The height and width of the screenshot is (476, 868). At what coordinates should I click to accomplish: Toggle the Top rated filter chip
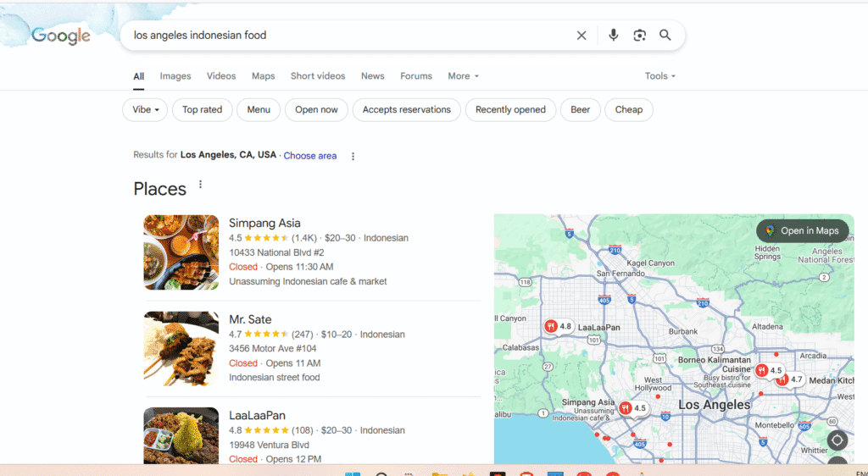pyautogui.click(x=202, y=109)
